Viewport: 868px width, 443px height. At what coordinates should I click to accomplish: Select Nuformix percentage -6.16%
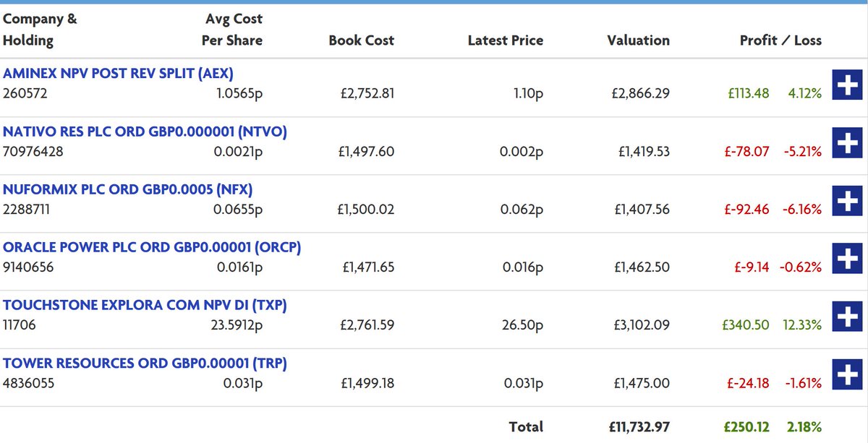(x=802, y=209)
